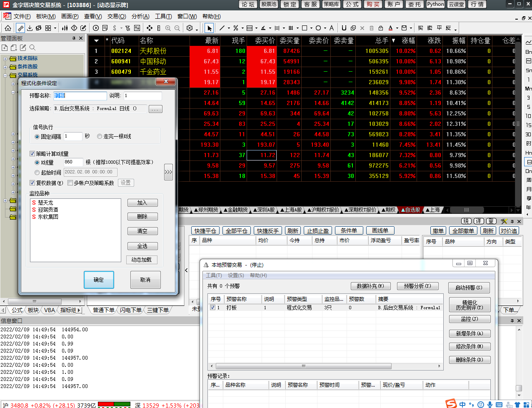Open the circle tool dropdown arrow
Image resolution: width=532 pixels, height=408 pixels.
coord(325,28)
